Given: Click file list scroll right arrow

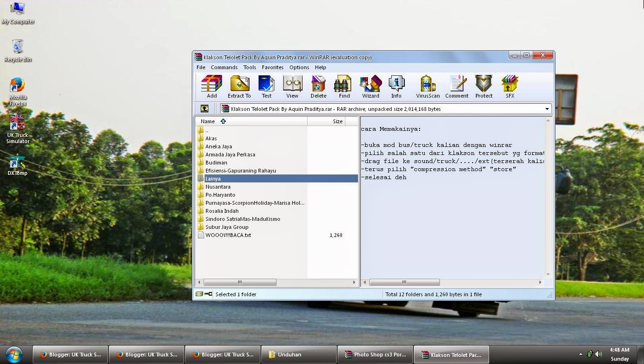Looking at the screenshot, I should coord(354,282).
